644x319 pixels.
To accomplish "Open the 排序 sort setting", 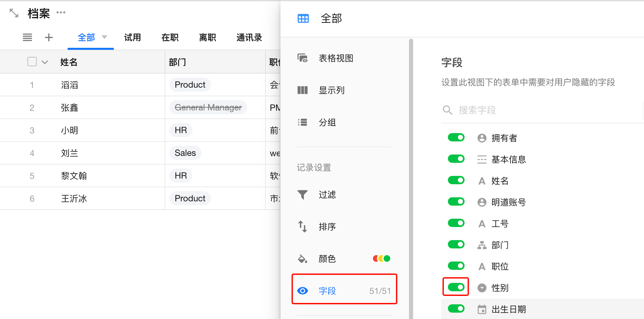I will (x=327, y=227).
